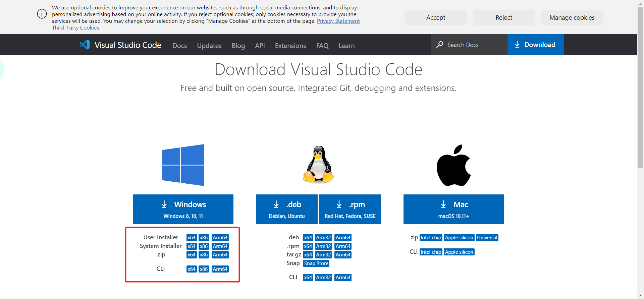This screenshot has width=644, height=299.
Task: Download the Windows User Installer x86
Action: 204,238
